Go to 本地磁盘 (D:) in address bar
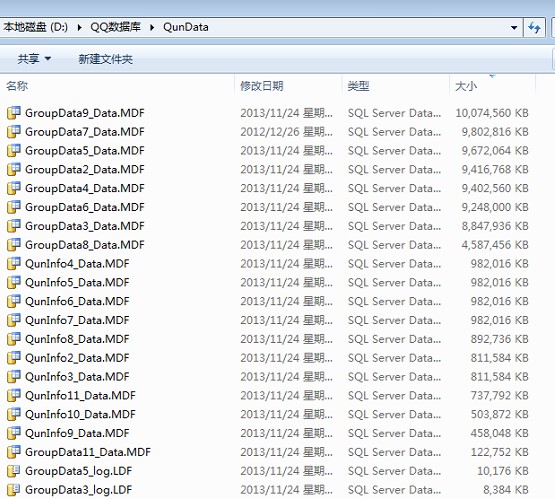This screenshot has height=499, width=555. pos(36,27)
